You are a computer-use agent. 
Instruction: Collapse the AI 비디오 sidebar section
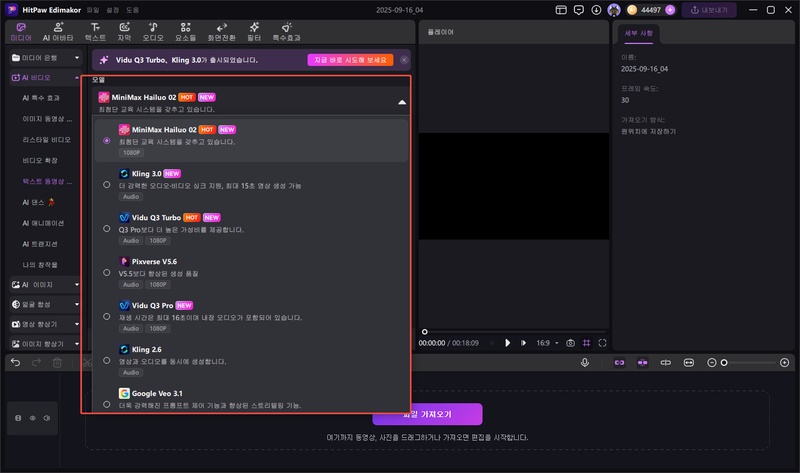click(x=45, y=78)
